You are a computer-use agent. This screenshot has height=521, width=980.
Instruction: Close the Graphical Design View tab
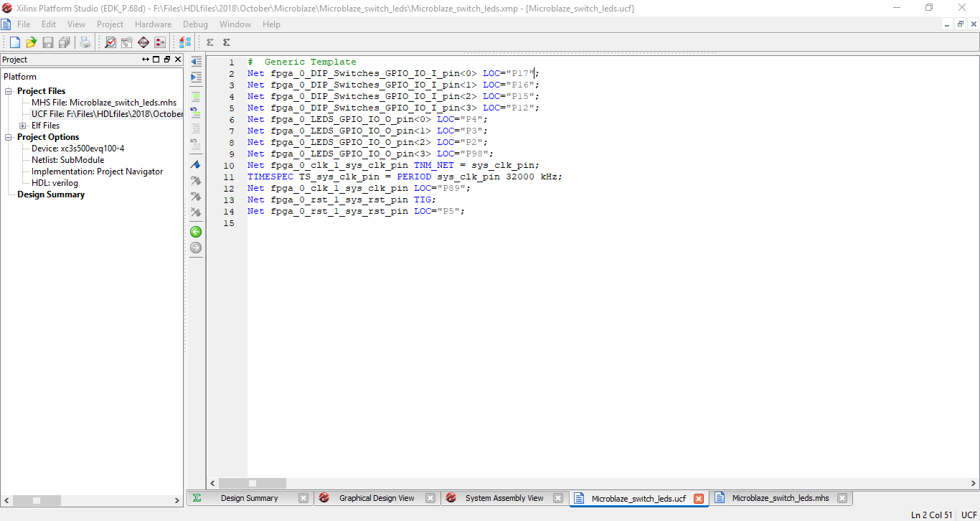tap(430, 498)
